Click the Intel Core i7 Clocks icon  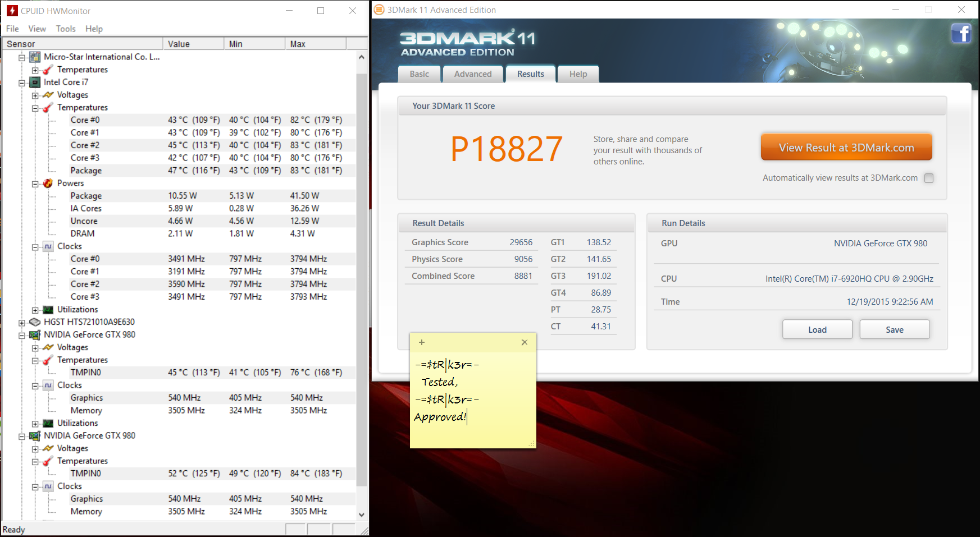(48, 246)
